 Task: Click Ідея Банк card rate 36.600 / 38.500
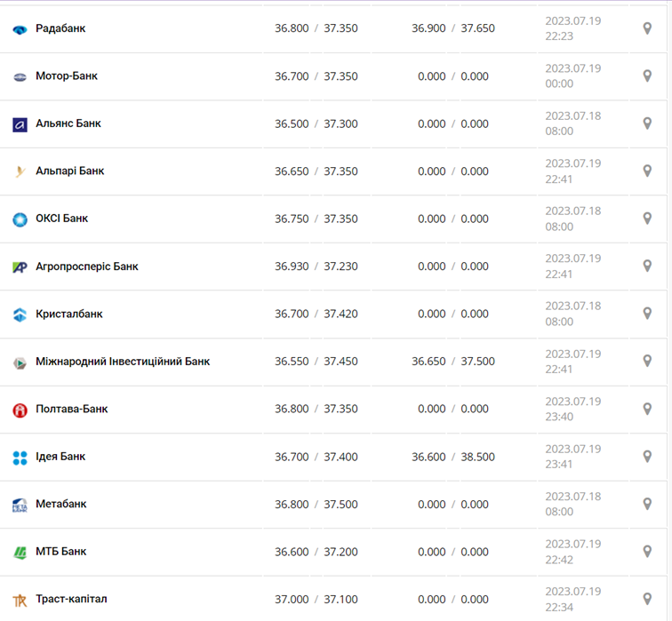coord(453,457)
